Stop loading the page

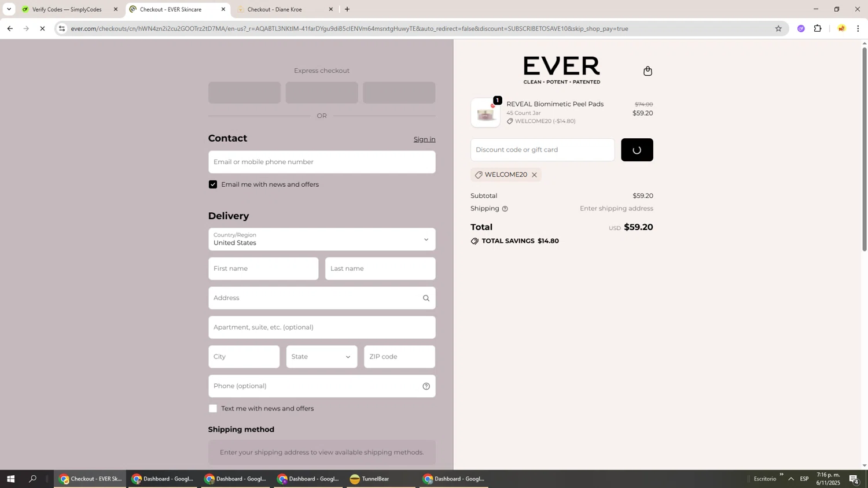pos(42,28)
